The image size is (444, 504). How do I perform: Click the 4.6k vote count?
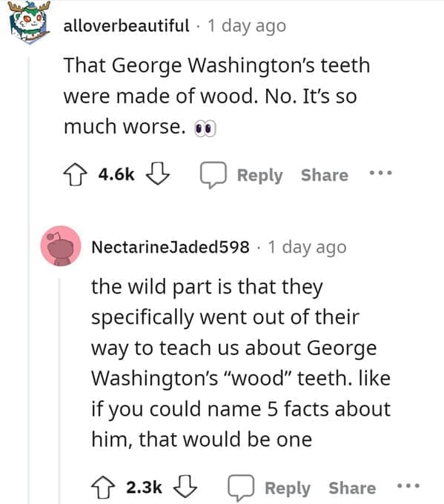click(116, 174)
